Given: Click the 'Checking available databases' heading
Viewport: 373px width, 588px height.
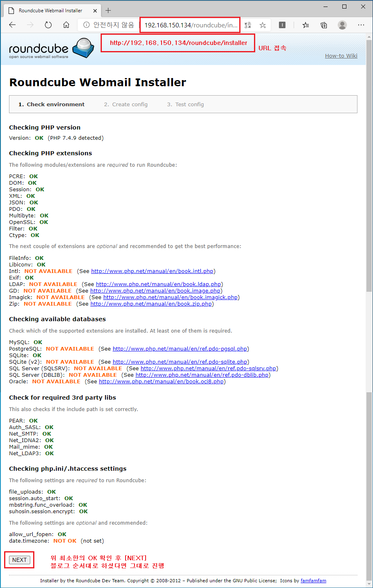Looking at the screenshot, I should [57, 319].
